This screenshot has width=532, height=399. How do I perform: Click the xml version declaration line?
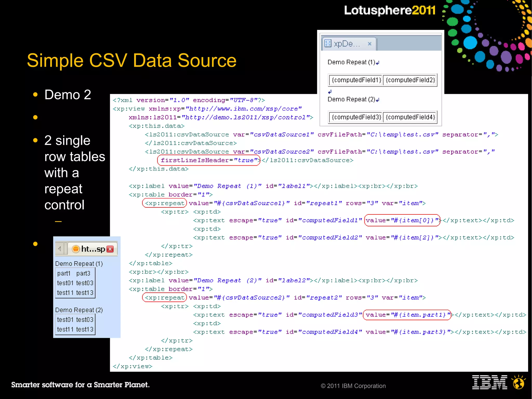(189, 100)
